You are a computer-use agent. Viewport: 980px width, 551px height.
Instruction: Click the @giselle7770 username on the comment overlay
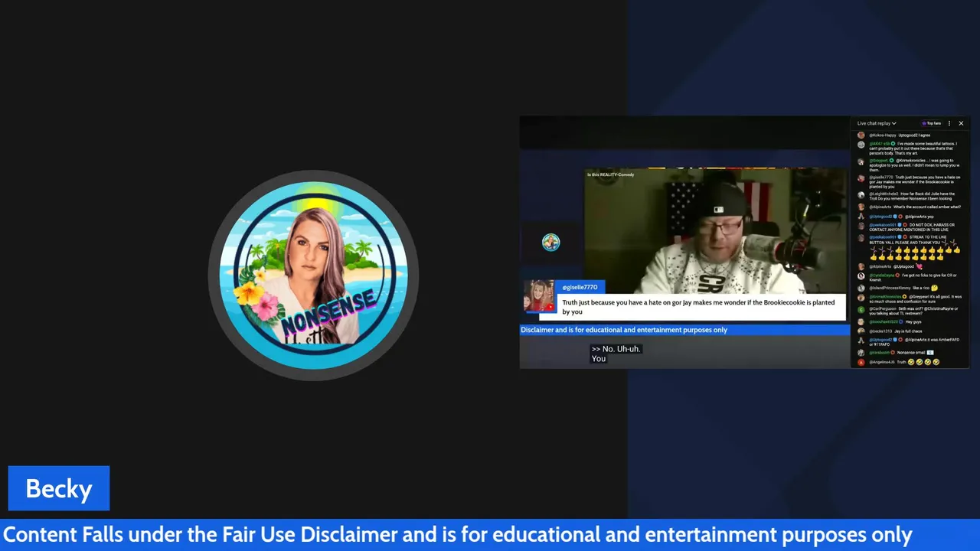pos(580,287)
